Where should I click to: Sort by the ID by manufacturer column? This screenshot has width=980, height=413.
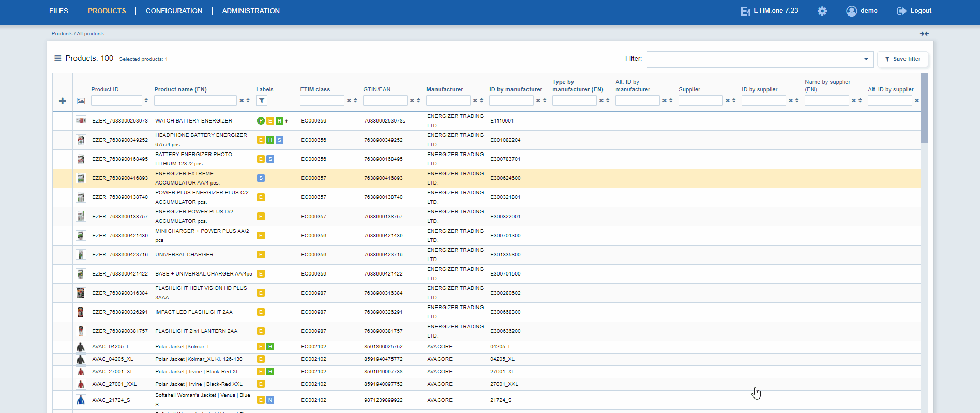click(x=545, y=101)
